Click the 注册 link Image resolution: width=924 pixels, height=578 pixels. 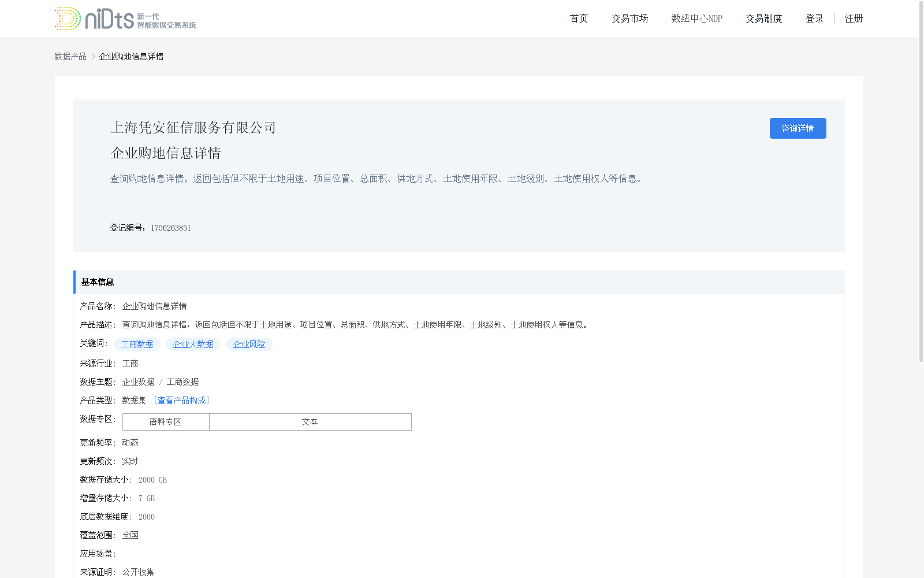click(x=854, y=18)
